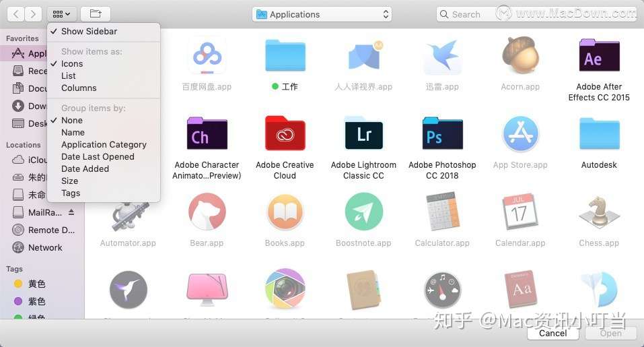Image resolution: width=644 pixels, height=347 pixels.
Task: Create a new folder with toolbar button
Action: click(96, 14)
